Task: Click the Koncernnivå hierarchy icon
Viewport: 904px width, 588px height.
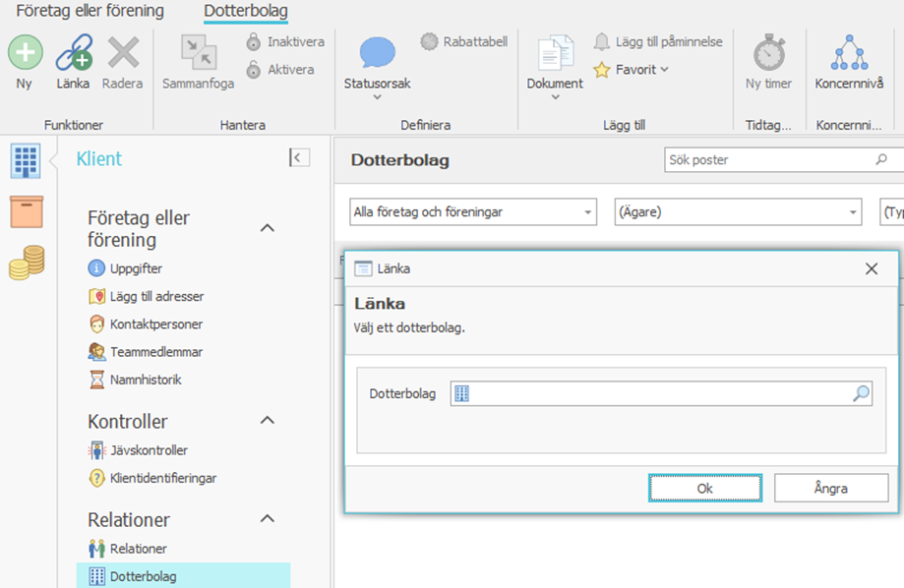Action: (849, 53)
